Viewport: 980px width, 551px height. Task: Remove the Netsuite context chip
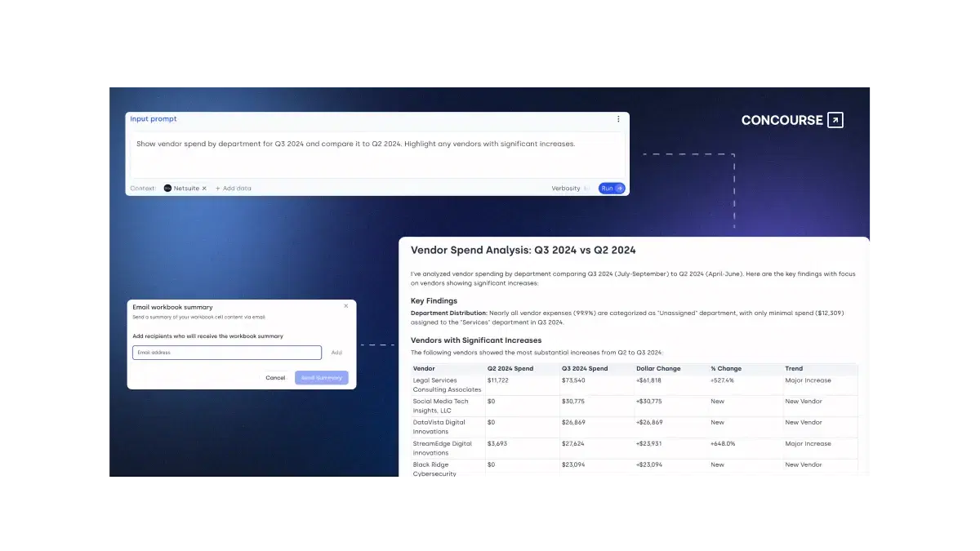[x=204, y=189]
